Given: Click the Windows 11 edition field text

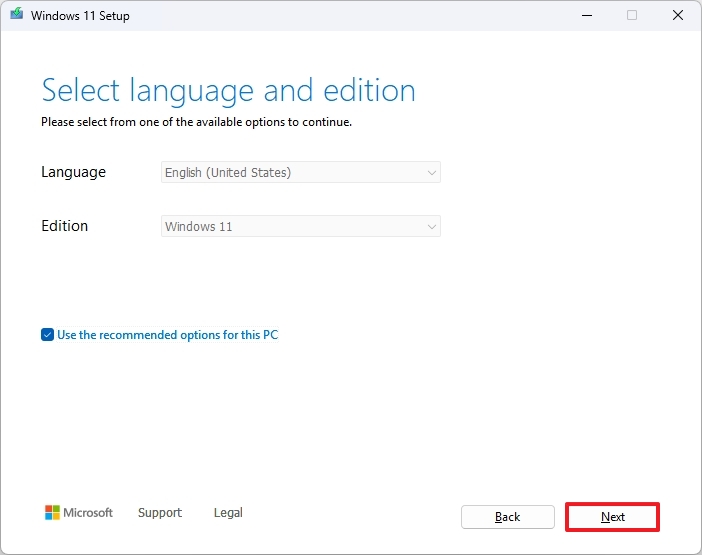Looking at the screenshot, I should (x=199, y=227).
